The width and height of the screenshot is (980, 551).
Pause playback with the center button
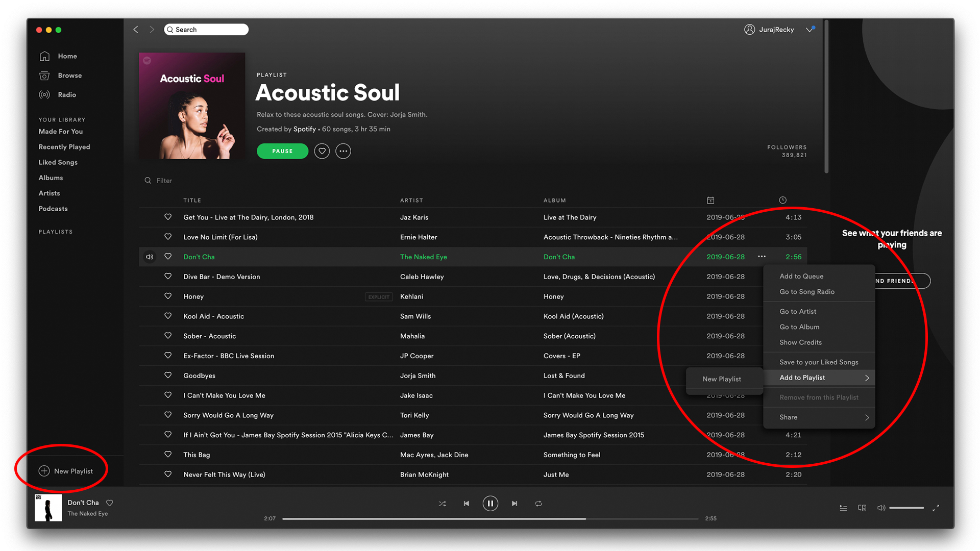pyautogui.click(x=490, y=504)
